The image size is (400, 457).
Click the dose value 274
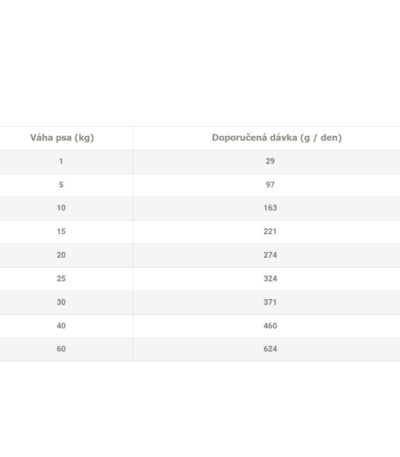point(270,255)
